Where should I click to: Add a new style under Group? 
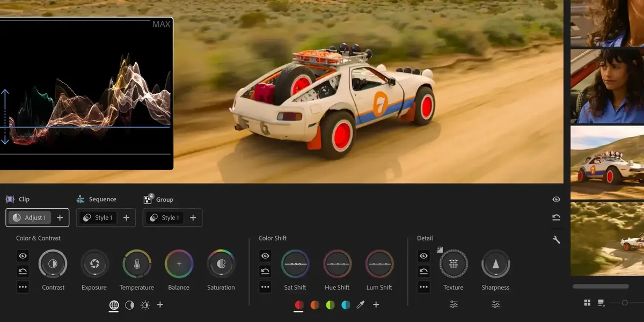pos(193,217)
